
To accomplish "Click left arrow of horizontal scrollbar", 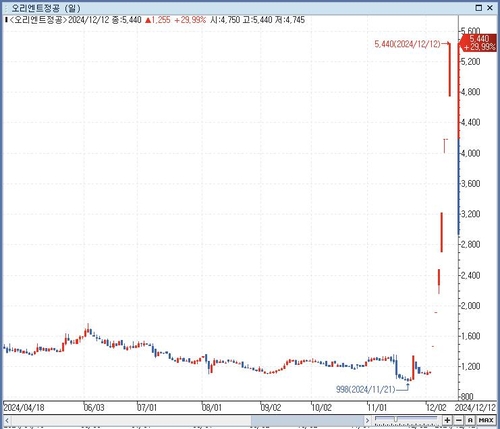I will (7, 420).
